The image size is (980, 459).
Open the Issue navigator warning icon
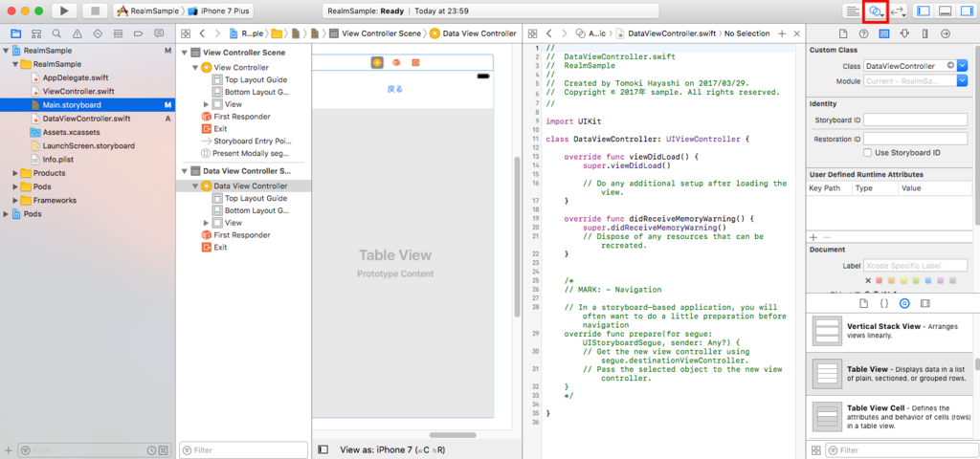[77, 33]
